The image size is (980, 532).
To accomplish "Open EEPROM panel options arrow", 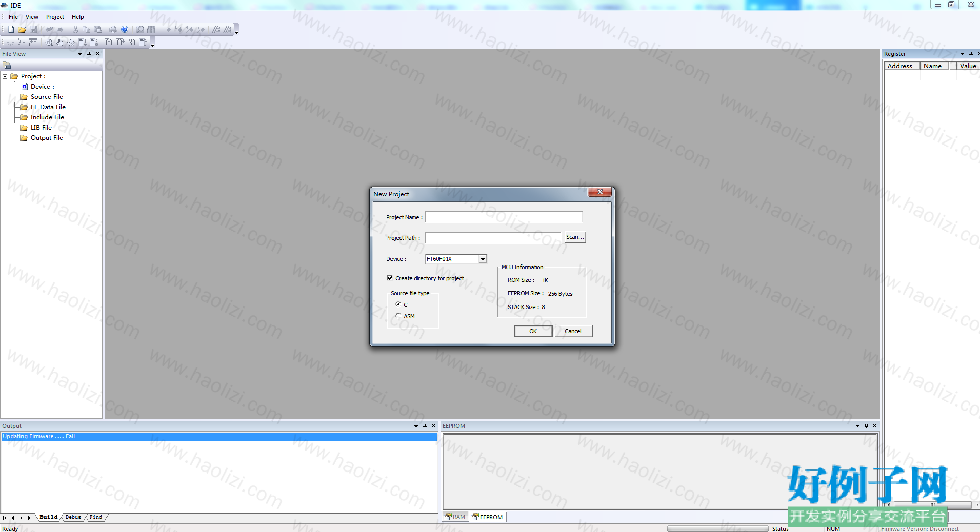I will 857,426.
